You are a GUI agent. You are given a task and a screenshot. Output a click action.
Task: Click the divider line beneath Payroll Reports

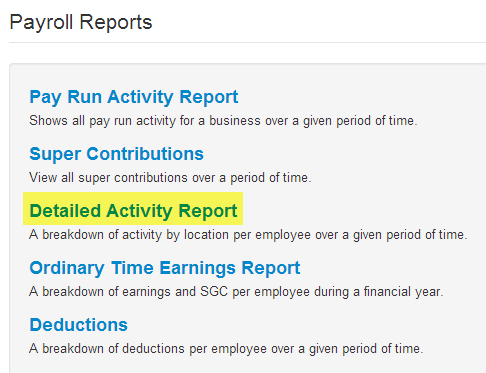click(247, 42)
